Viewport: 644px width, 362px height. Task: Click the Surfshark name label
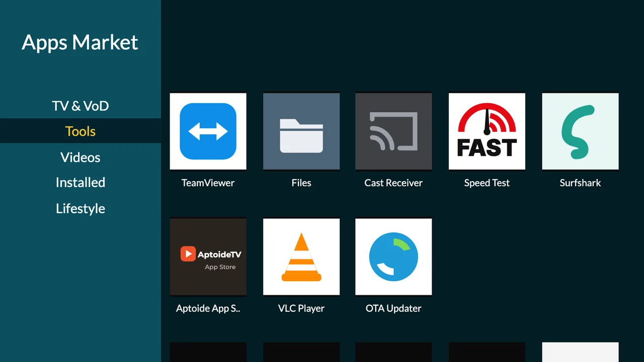point(580,183)
